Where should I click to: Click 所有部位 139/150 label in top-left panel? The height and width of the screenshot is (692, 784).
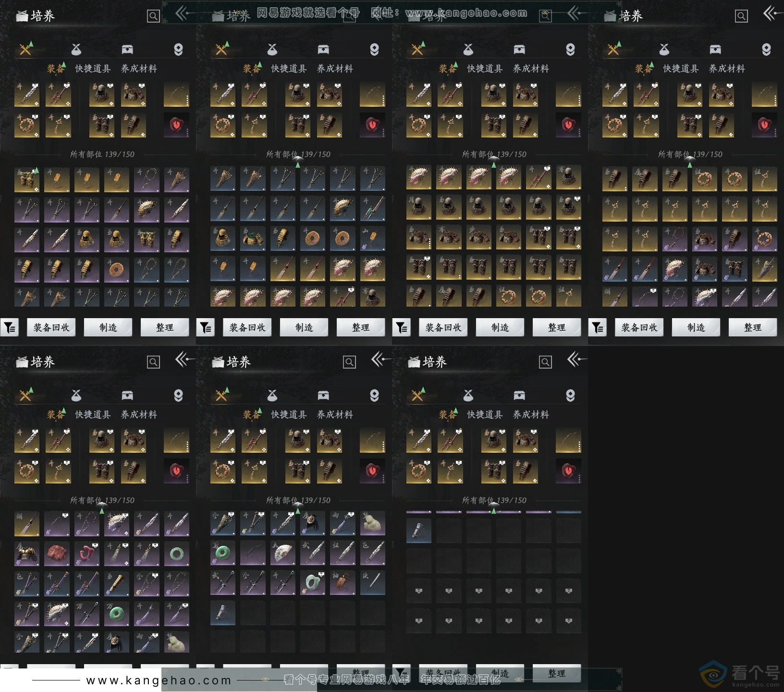point(102,154)
